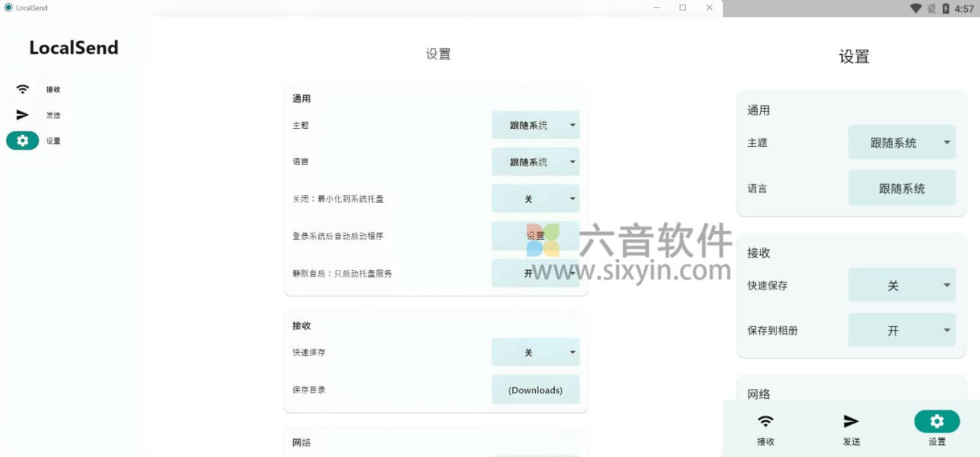Open the 语言 language dropdown

(x=536, y=161)
